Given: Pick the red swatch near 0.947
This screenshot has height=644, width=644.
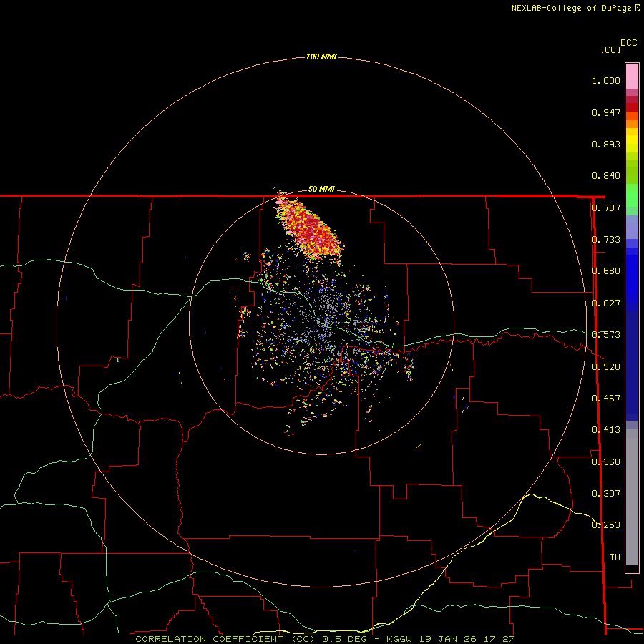Looking at the screenshot, I should [x=632, y=107].
